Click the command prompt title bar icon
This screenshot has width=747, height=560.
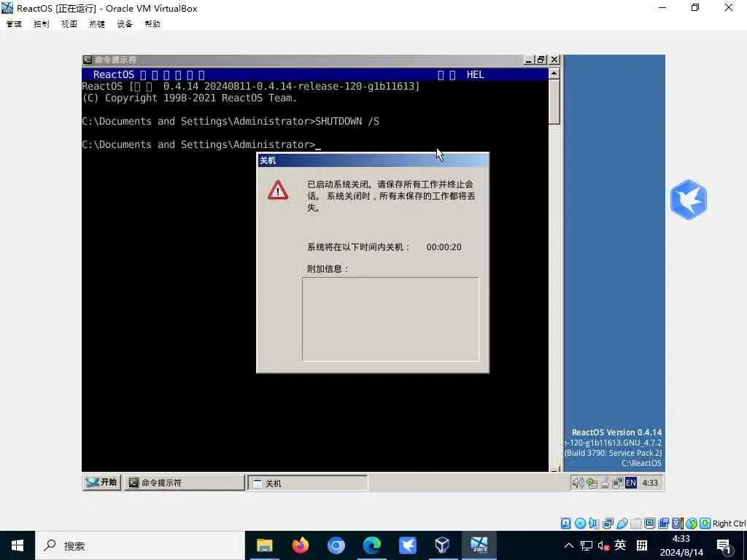88,60
